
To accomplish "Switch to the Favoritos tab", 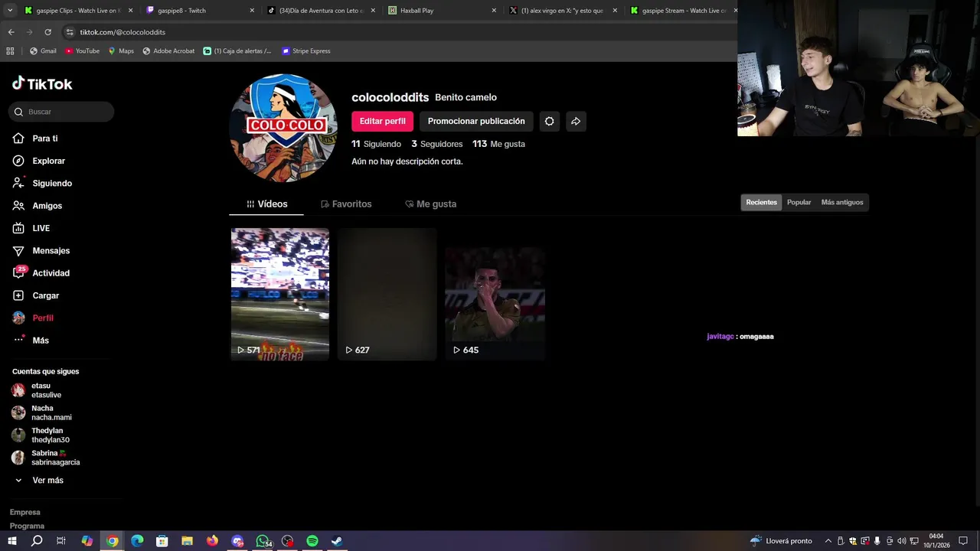I will click(346, 204).
